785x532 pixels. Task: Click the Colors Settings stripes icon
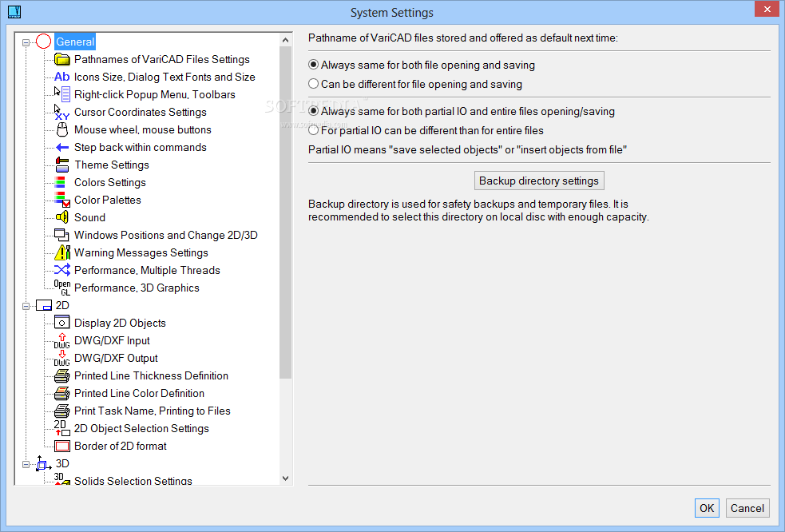tap(60, 182)
